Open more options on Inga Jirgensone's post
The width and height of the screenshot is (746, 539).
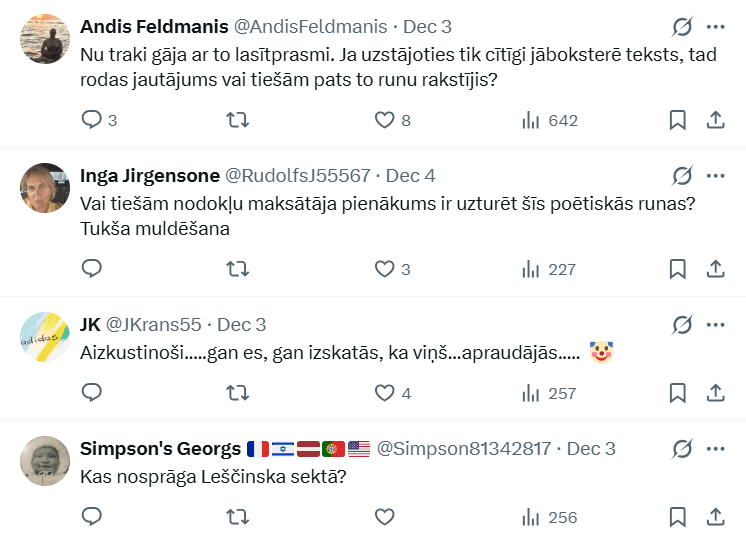point(716,176)
